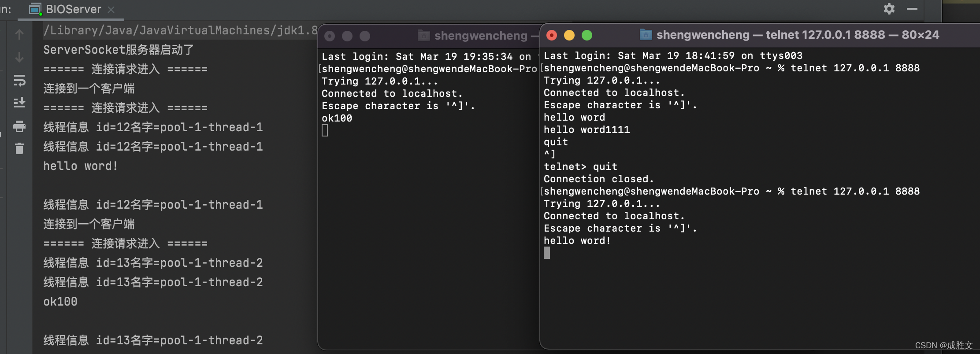Click 'Last login: Sat Mar 19 18:41:59' line

coord(673,55)
